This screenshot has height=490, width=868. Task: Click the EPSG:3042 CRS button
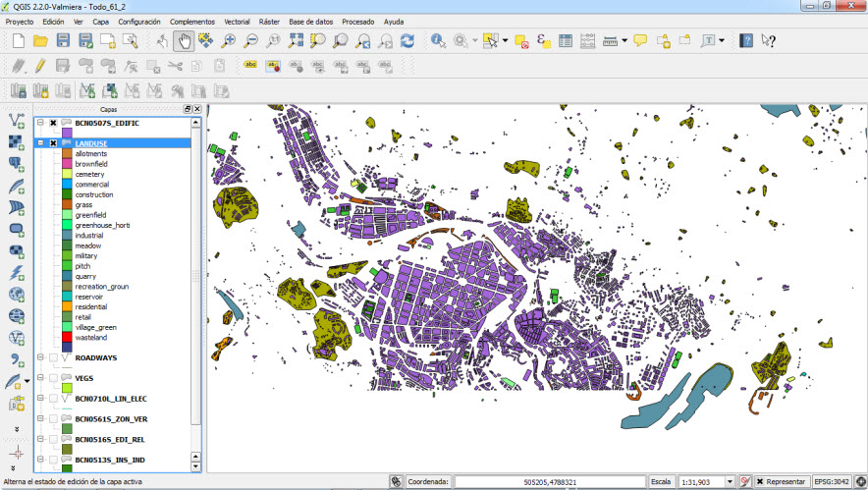pyautogui.click(x=833, y=481)
